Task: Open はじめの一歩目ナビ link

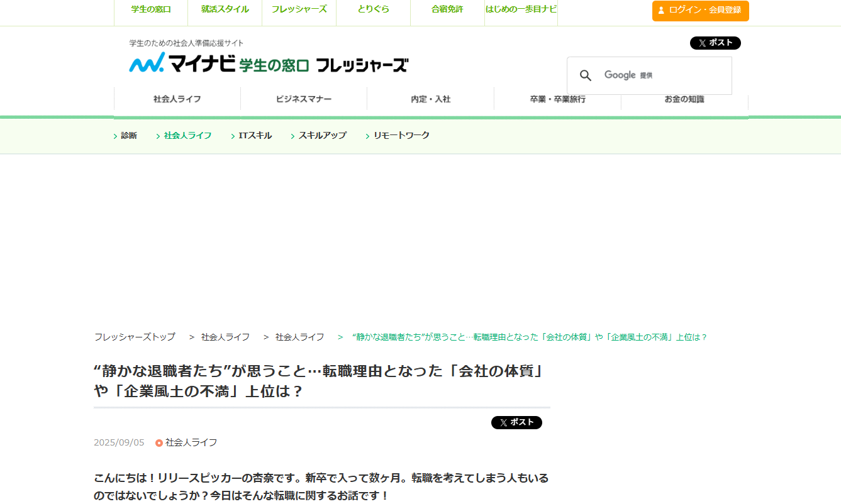Action: (521, 9)
